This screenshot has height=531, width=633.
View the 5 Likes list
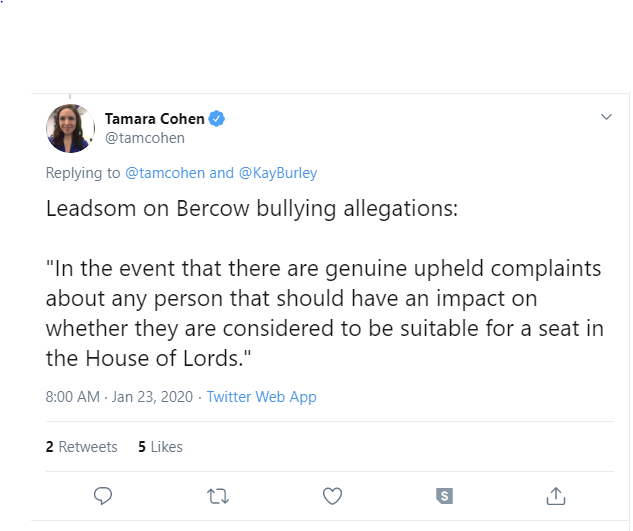point(160,447)
